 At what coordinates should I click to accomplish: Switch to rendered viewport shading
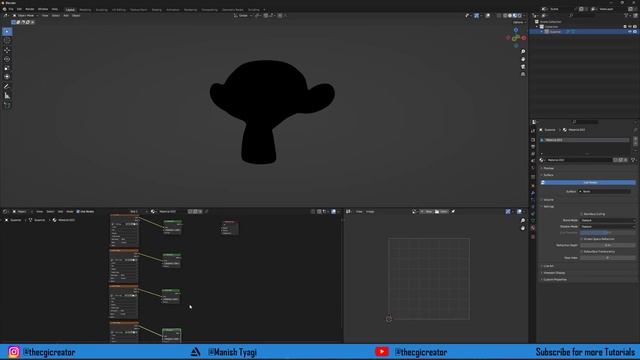519,16
